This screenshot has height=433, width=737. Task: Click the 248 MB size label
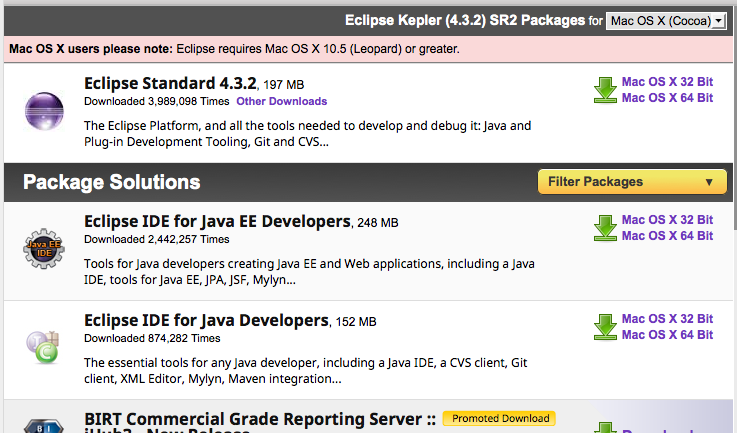click(x=377, y=223)
